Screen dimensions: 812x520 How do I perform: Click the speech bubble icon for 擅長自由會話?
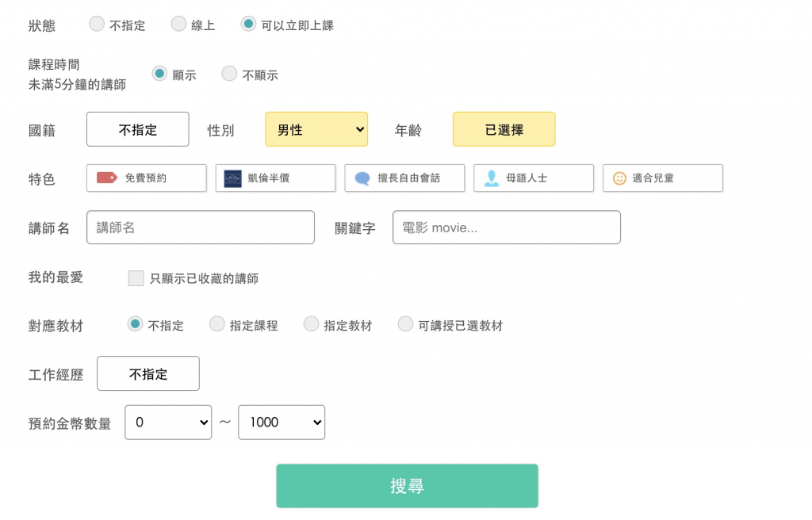pos(362,178)
